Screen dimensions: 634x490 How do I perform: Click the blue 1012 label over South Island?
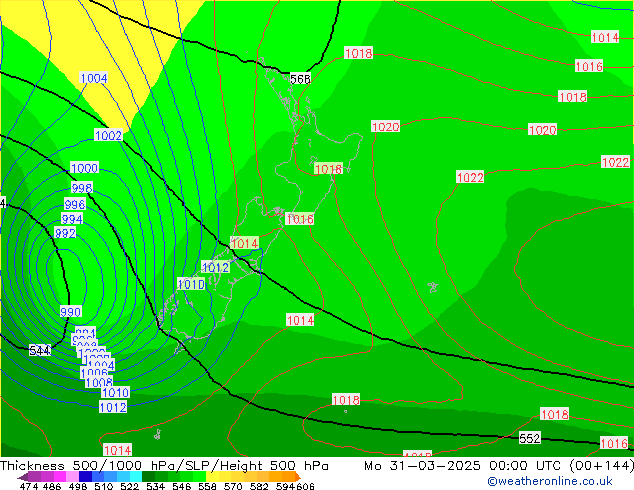216,267
